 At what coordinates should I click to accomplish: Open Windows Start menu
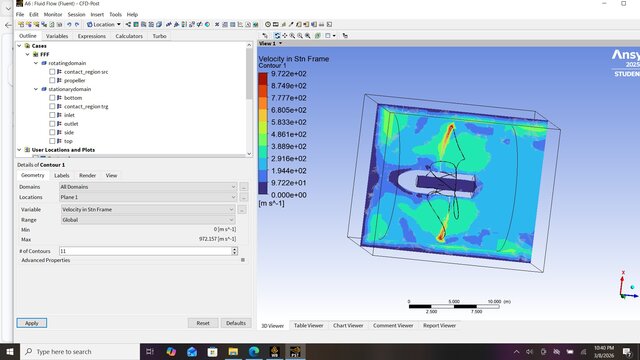coord(9,351)
